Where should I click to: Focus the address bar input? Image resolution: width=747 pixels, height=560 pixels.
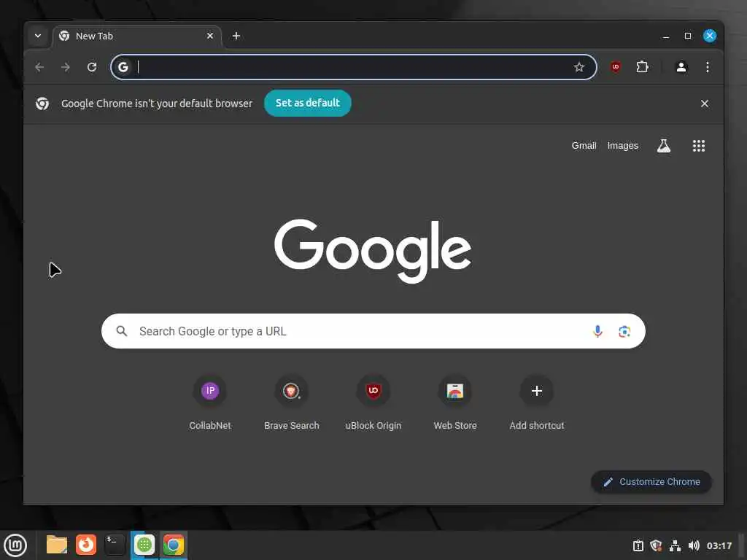[x=352, y=67]
